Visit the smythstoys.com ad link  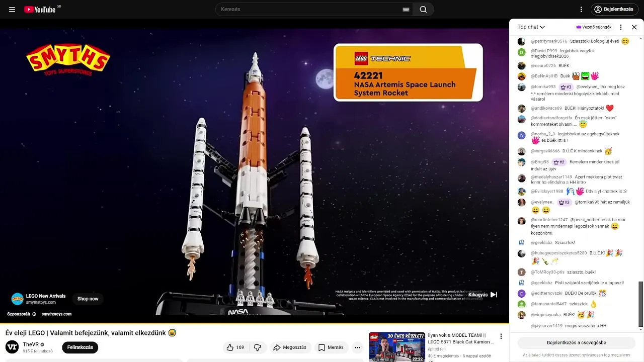tap(56, 314)
